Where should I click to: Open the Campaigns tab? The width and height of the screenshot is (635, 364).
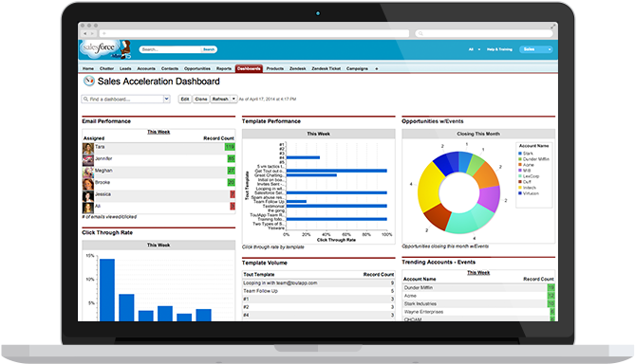[x=357, y=69]
